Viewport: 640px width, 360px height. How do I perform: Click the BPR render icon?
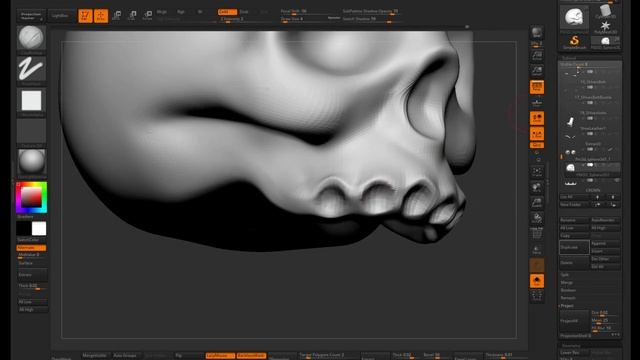[x=537, y=33]
